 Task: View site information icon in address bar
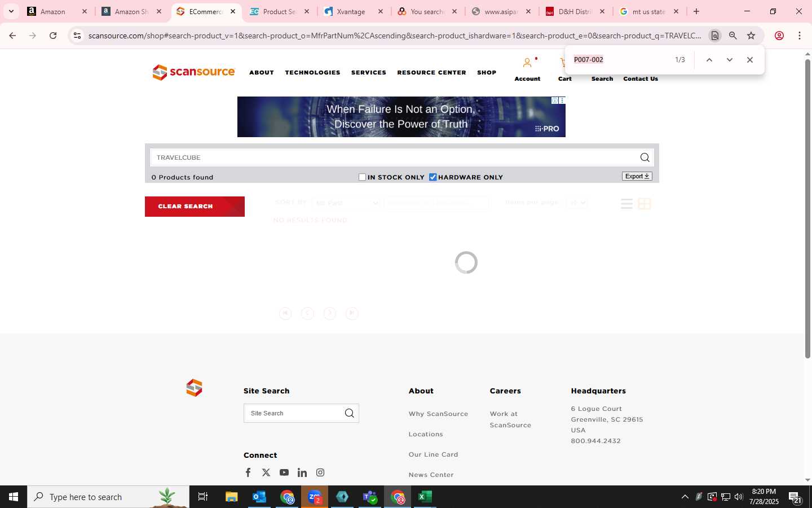(77, 36)
